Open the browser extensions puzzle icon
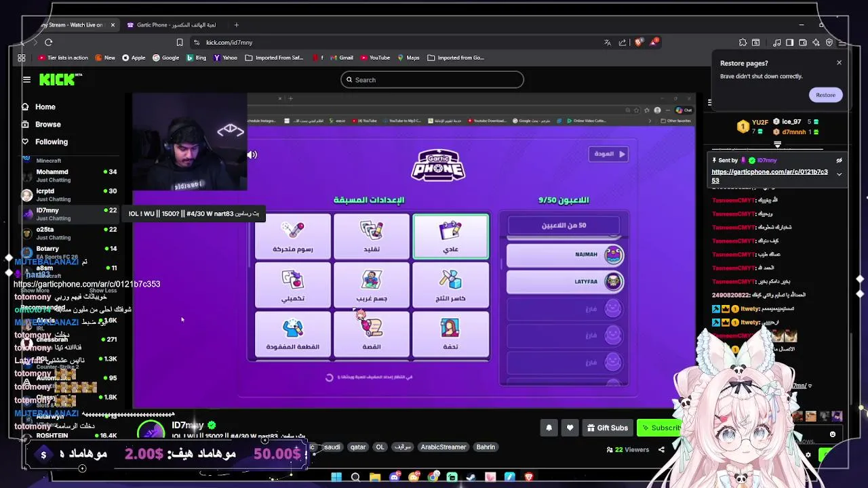The height and width of the screenshot is (488, 868). [x=743, y=42]
